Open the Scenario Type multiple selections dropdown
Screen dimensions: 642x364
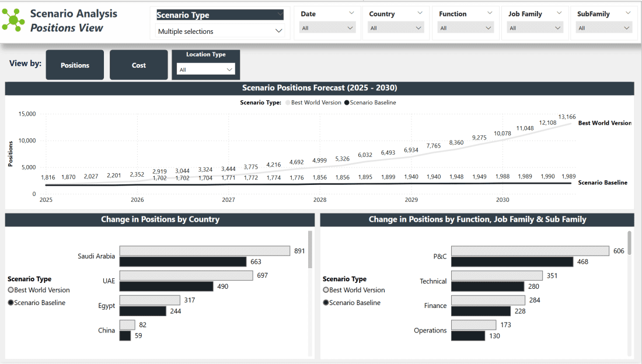click(x=219, y=32)
